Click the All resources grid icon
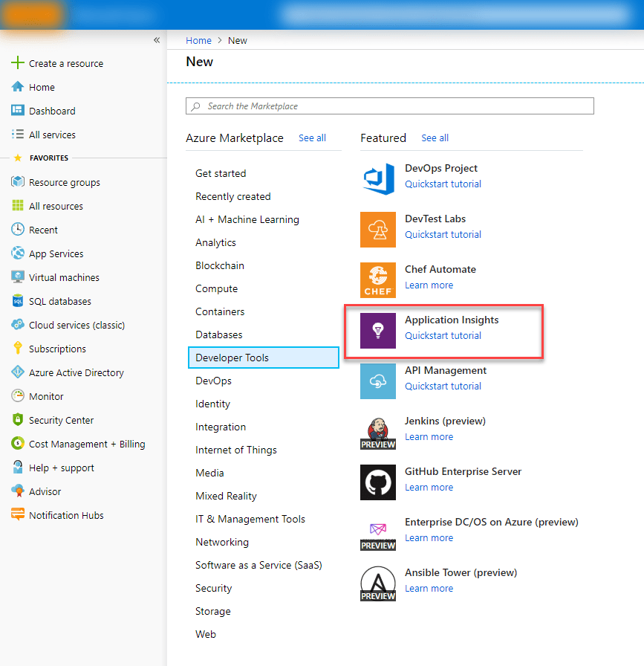Screen dimensions: 644x666 click(x=17, y=206)
